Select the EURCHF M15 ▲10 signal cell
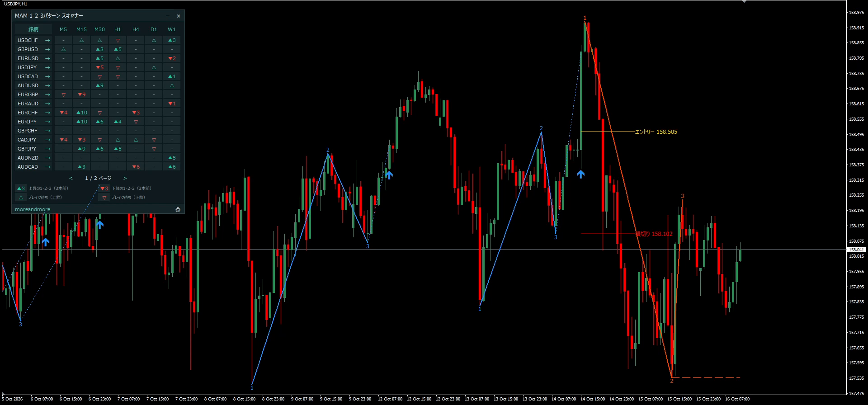 [81, 113]
